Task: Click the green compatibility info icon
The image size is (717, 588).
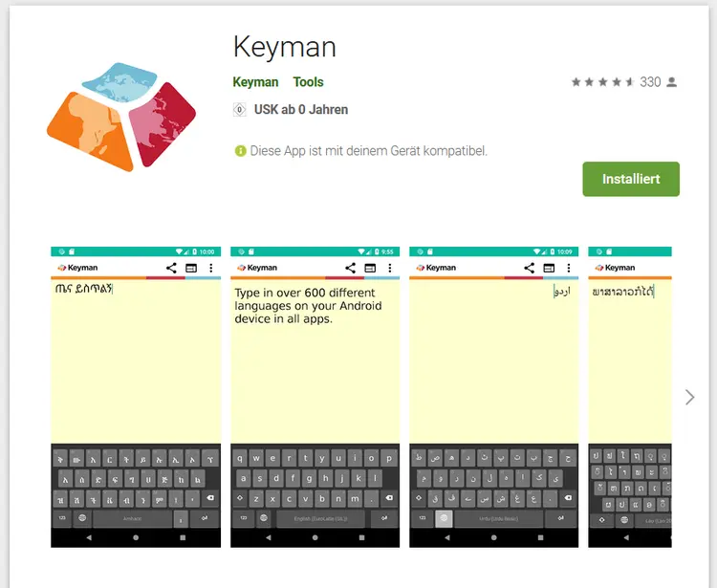Action: (240, 151)
